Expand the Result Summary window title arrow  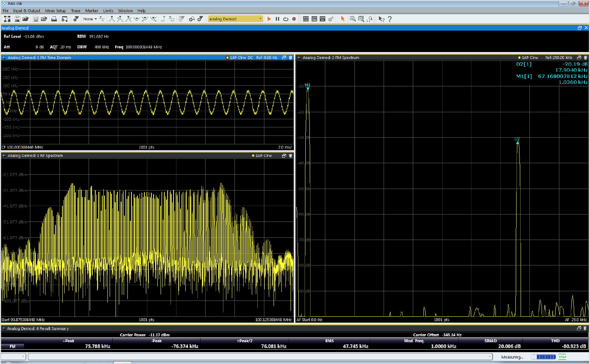(4, 329)
